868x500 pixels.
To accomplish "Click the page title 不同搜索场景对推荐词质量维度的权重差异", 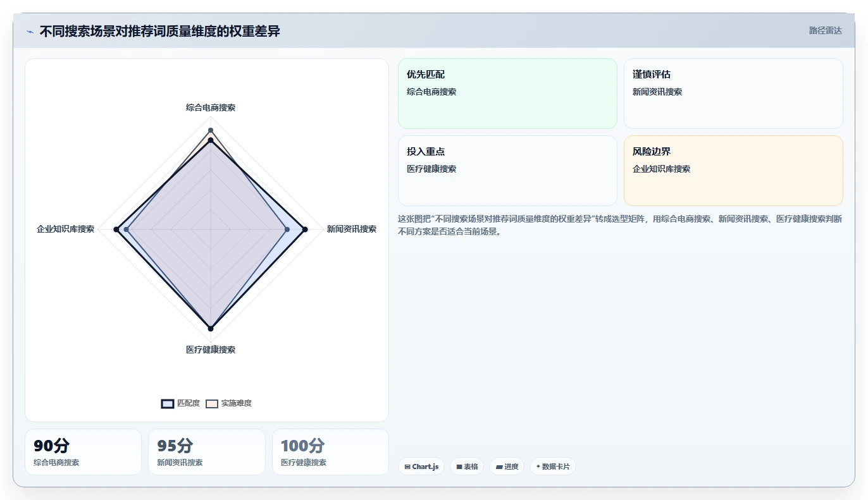I will click(x=160, y=31).
